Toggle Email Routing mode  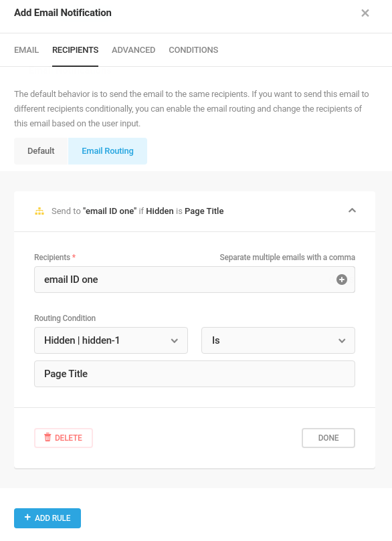click(x=108, y=151)
